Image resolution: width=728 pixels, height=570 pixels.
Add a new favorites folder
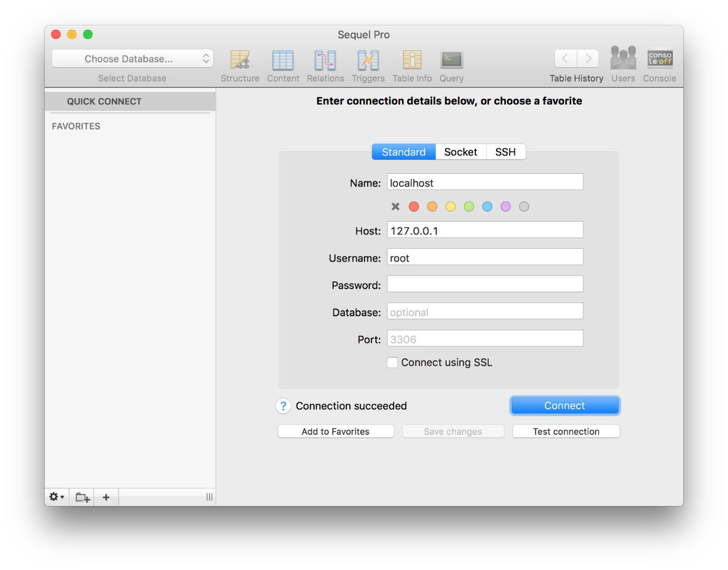(x=82, y=497)
